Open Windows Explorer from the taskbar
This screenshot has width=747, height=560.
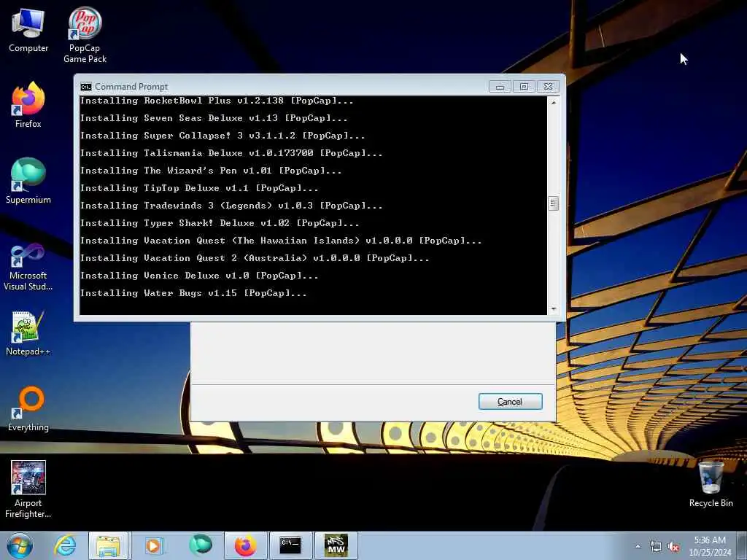coord(108,545)
